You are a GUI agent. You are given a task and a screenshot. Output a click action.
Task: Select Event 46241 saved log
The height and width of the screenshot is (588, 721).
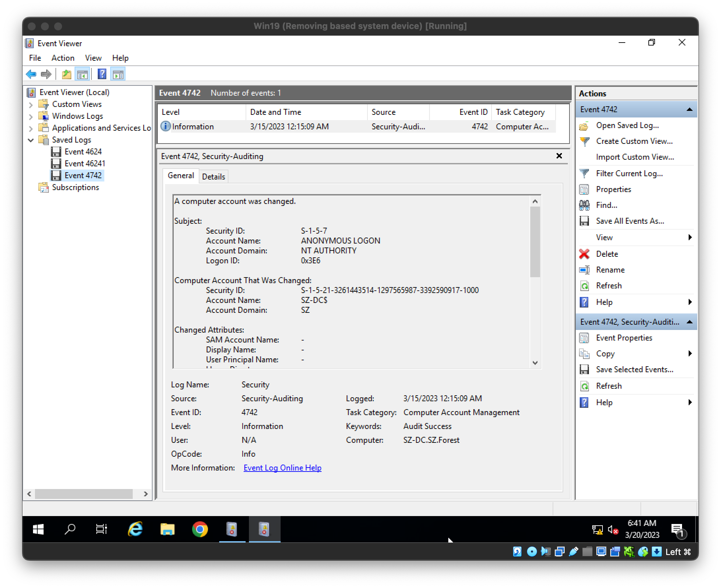click(x=85, y=164)
